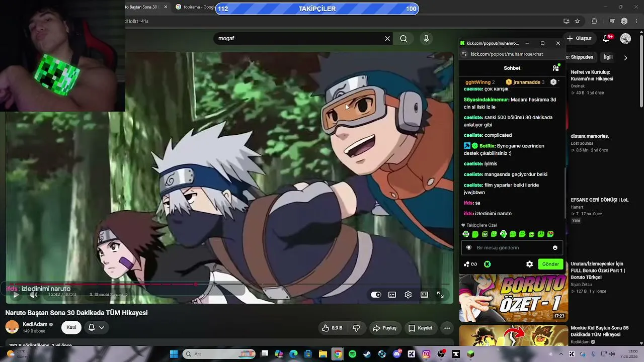Viewport: 644px width, 362px height.
Task: Click the BotRix username in chat
Action: (488, 146)
